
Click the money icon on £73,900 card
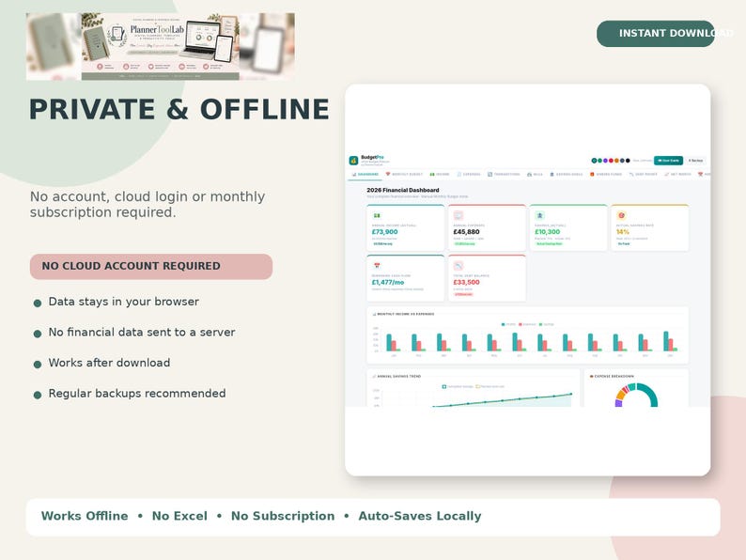click(377, 215)
